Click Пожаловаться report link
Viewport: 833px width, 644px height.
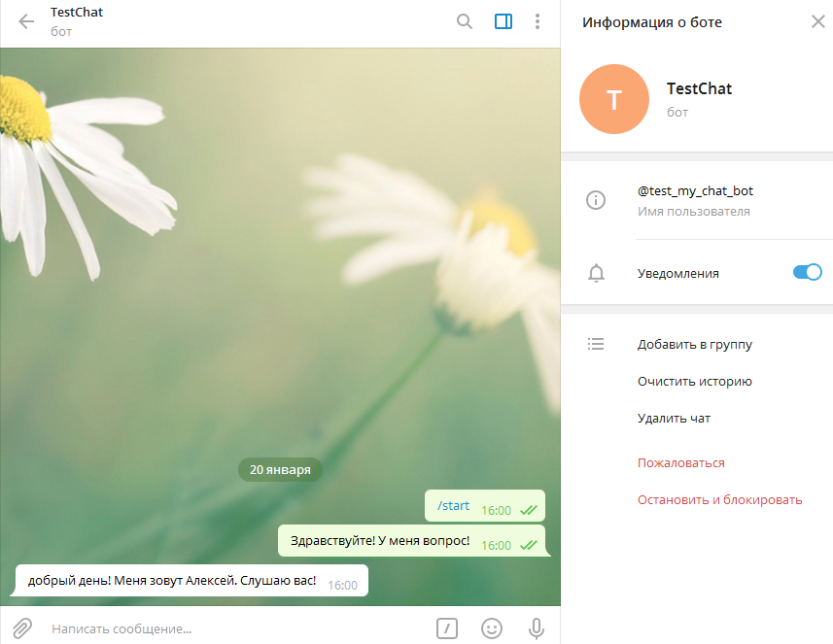680,463
